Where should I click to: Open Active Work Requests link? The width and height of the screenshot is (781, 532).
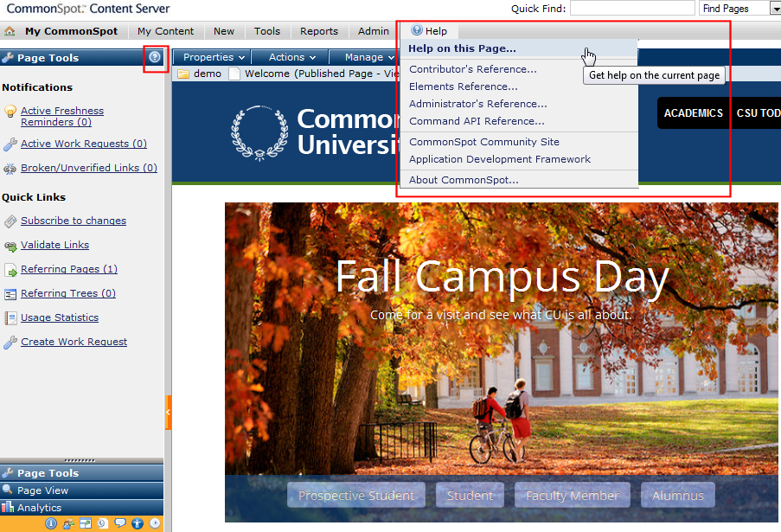[84, 144]
